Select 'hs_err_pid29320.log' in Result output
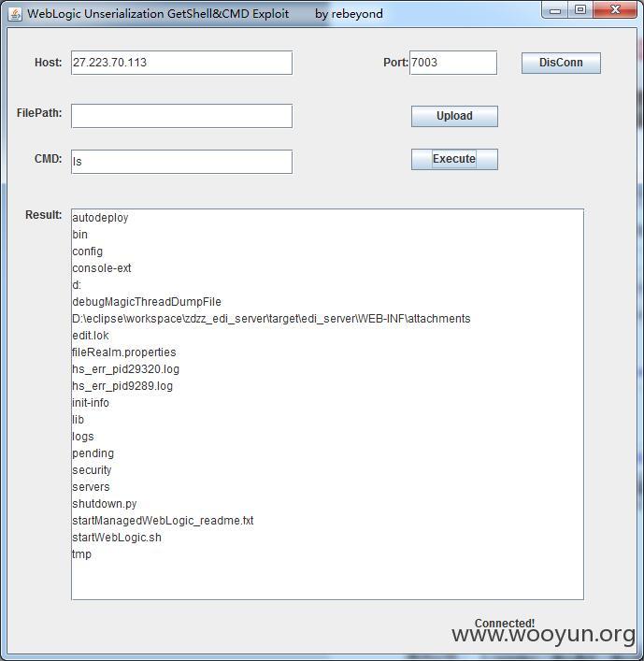Image resolution: width=644 pixels, height=661 pixels. 125,369
